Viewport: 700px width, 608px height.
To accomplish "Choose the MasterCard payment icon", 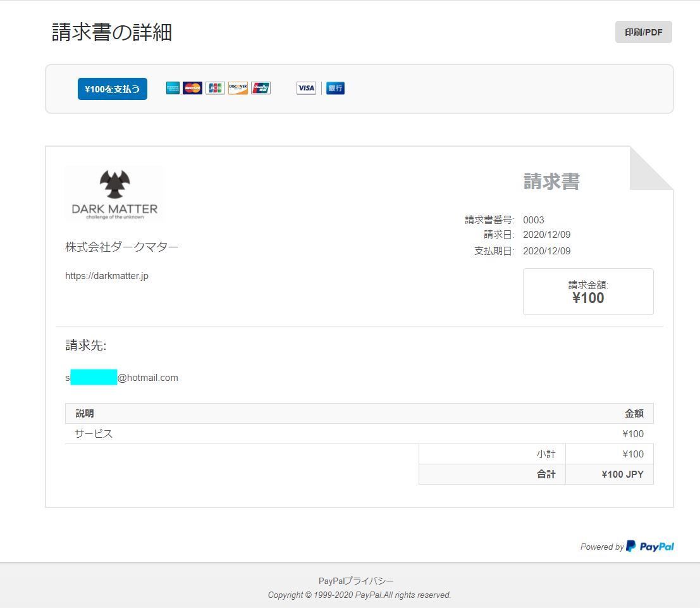I will coord(192,89).
